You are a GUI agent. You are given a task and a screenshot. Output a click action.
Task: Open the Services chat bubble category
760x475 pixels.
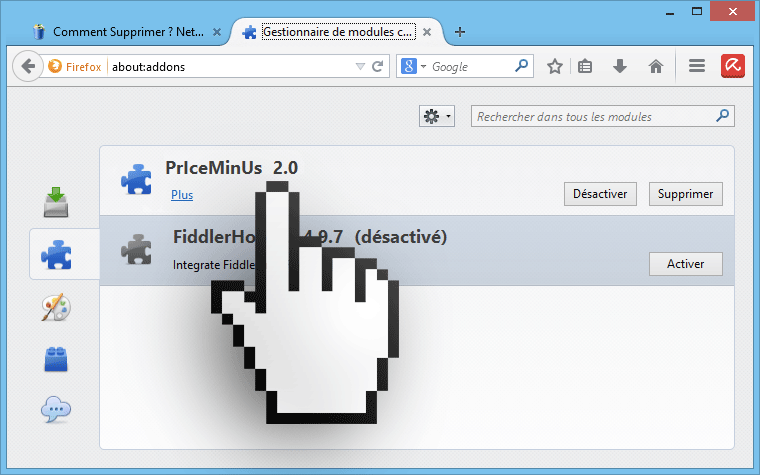click(x=56, y=410)
